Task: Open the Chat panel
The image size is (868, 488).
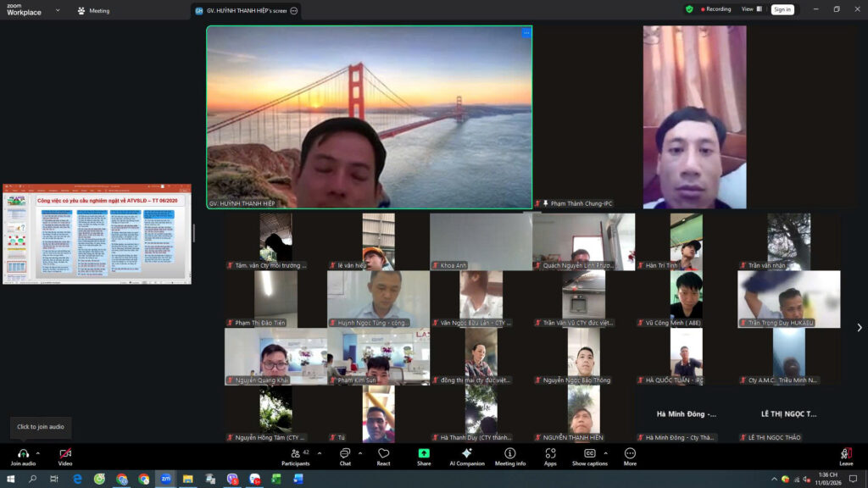Action: 345,454
